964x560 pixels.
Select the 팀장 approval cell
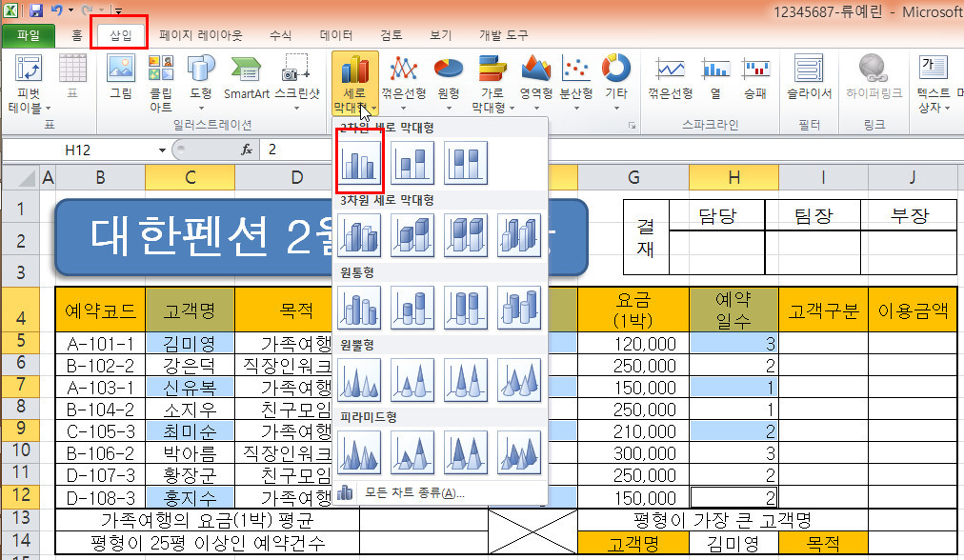813,215
